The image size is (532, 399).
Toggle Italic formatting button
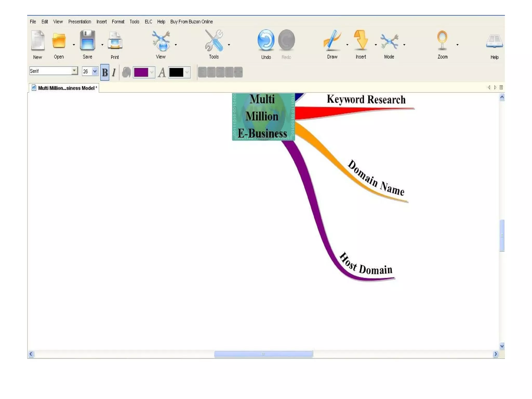click(x=114, y=72)
